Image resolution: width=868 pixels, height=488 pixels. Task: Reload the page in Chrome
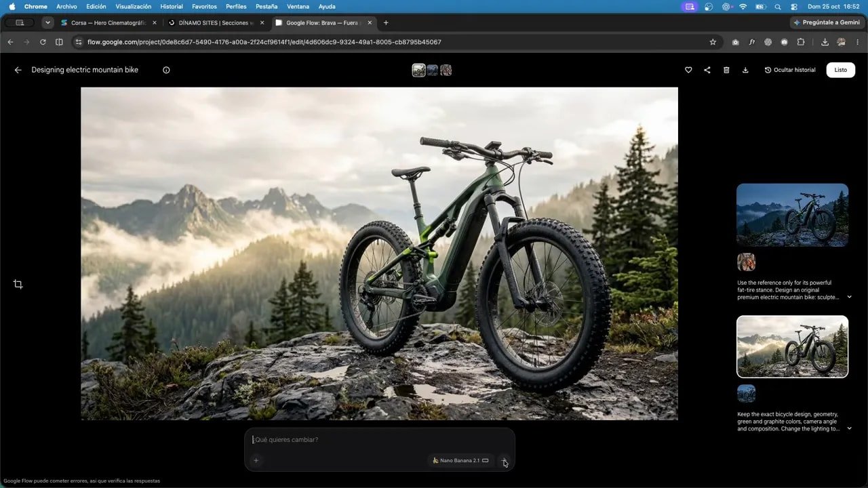43,42
